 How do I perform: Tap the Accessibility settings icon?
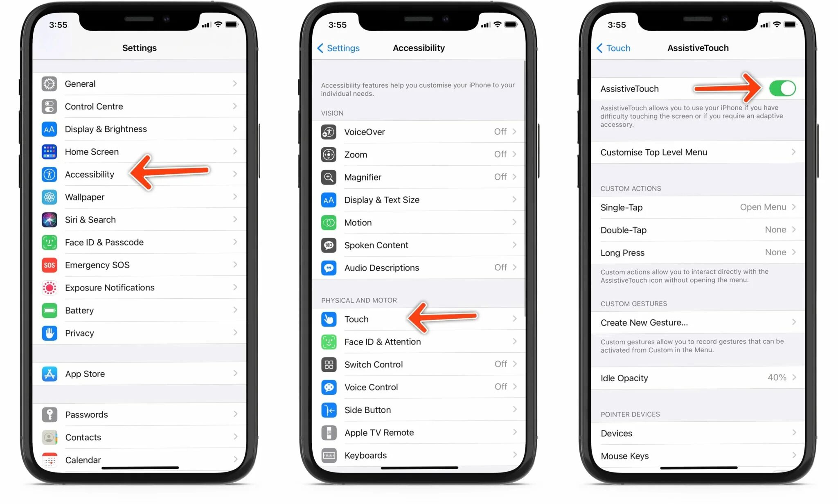tap(50, 174)
